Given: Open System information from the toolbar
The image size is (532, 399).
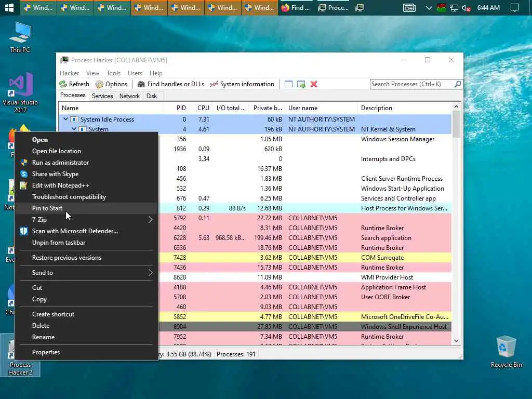Looking at the screenshot, I should (x=242, y=84).
